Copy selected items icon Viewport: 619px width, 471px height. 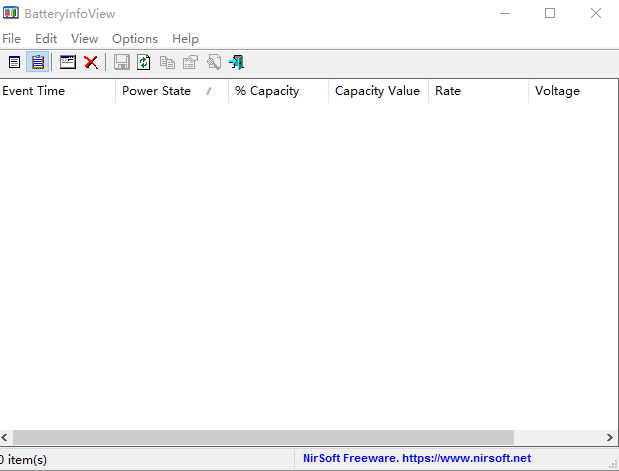[x=167, y=62]
